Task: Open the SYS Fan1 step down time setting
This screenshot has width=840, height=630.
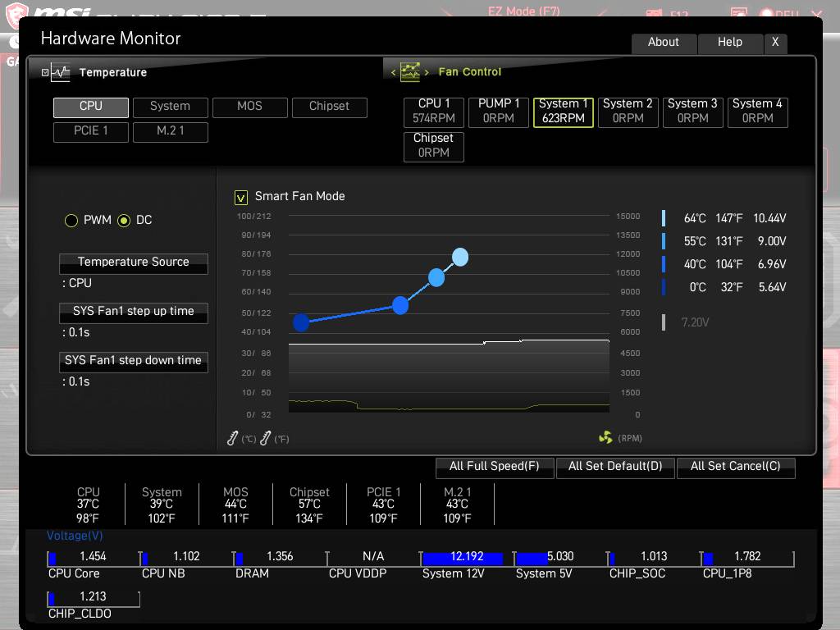Action: tap(134, 362)
